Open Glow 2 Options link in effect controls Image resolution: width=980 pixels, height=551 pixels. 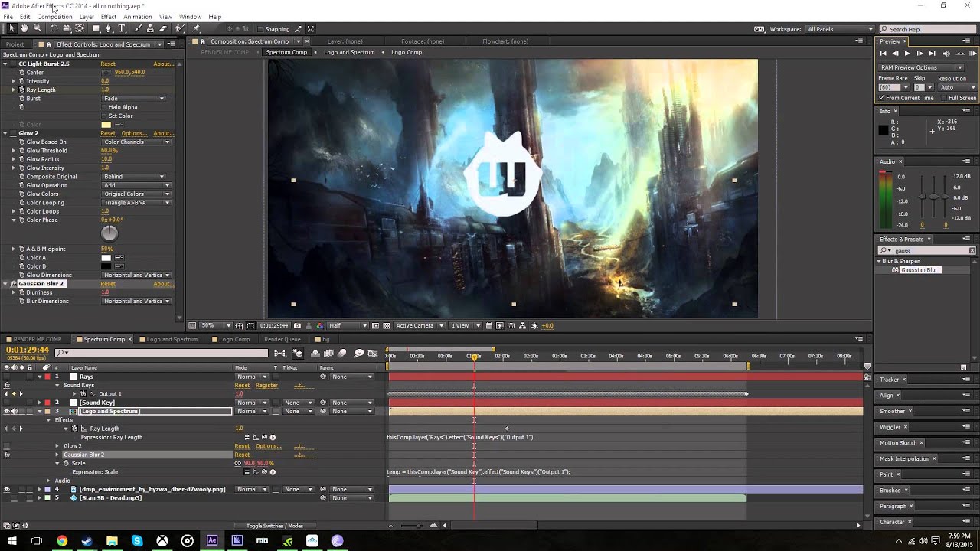pos(135,133)
